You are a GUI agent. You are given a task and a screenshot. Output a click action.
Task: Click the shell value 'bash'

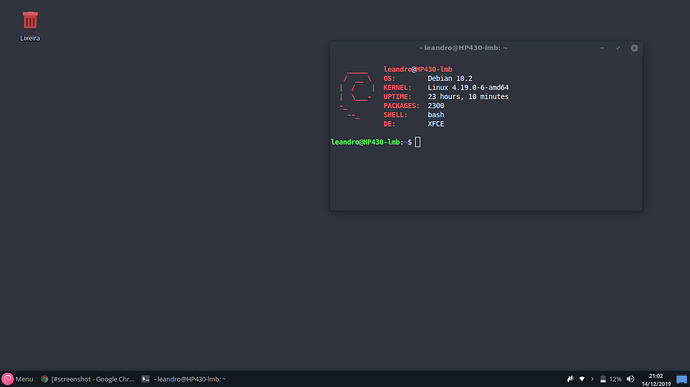[436, 115]
